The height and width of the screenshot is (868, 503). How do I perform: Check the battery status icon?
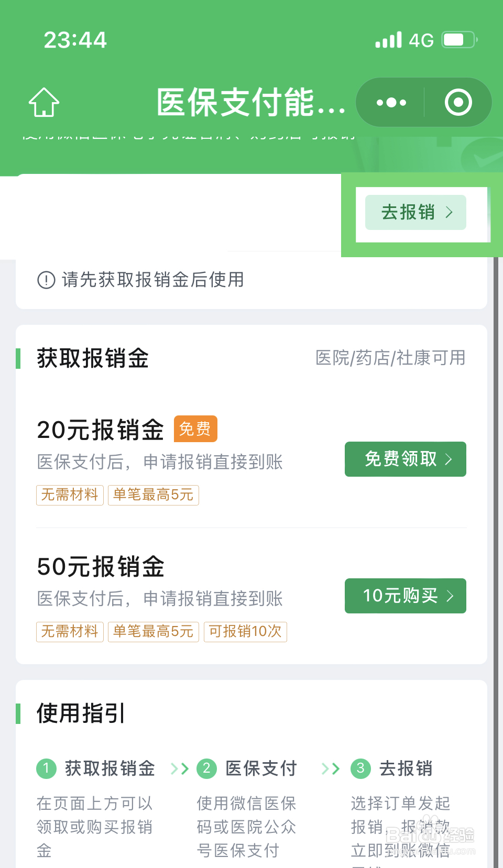[460, 40]
